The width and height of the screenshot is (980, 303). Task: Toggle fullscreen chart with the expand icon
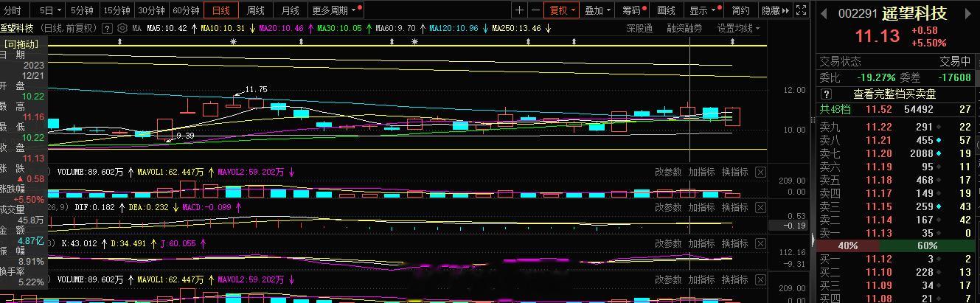click(802, 10)
